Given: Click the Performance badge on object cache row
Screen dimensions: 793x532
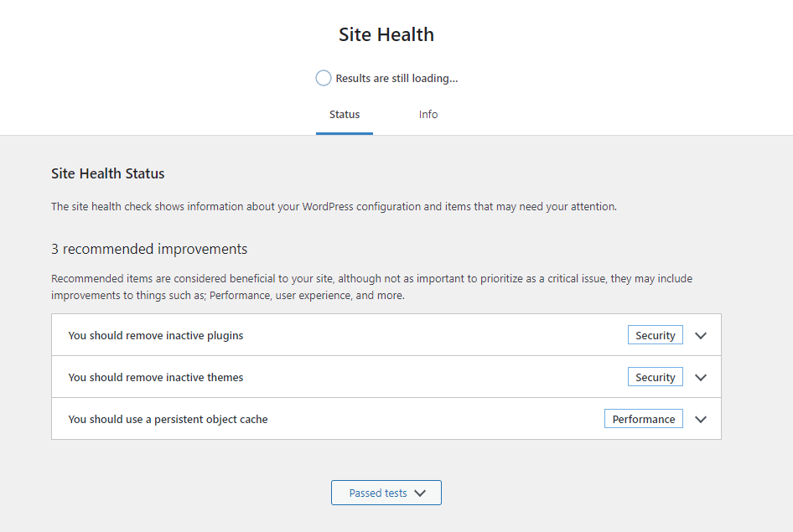Looking at the screenshot, I should pos(643,418).
